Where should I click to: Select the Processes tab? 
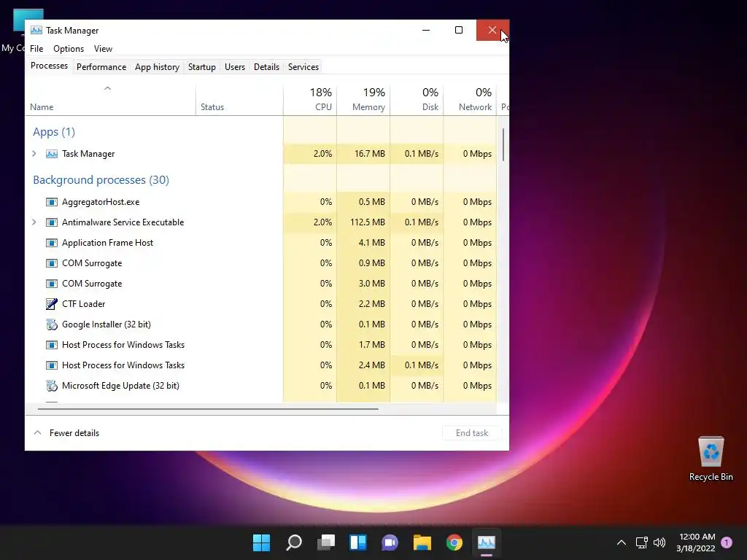click(49, 66)
